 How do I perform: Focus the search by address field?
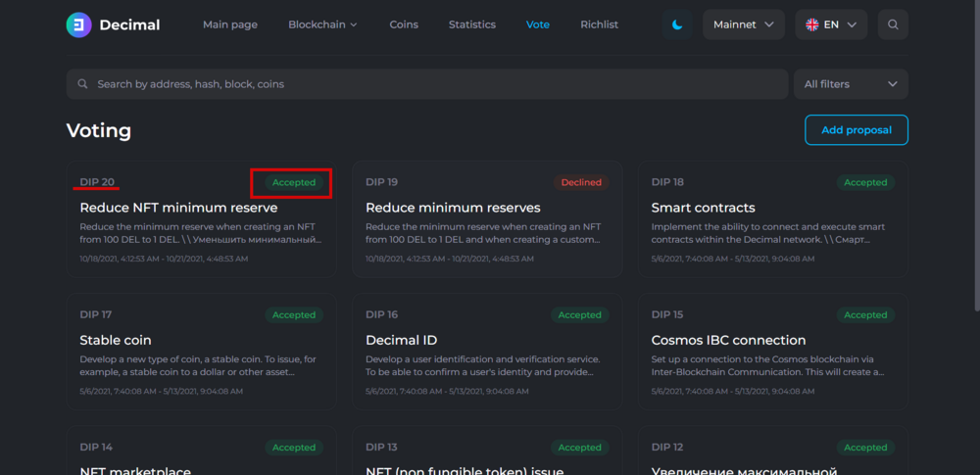coord(427,84)
